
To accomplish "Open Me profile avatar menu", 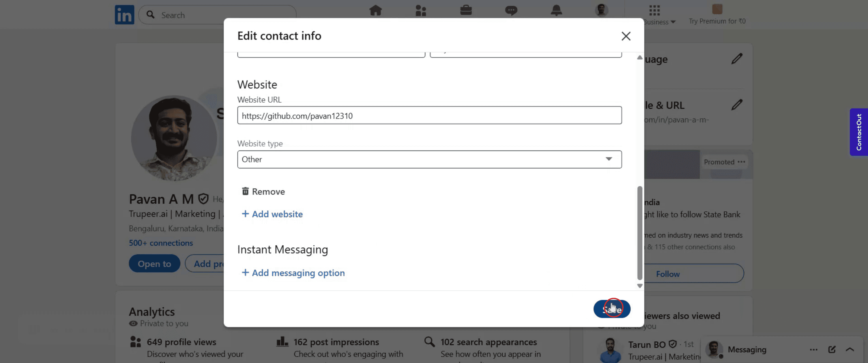I will 601,10.
